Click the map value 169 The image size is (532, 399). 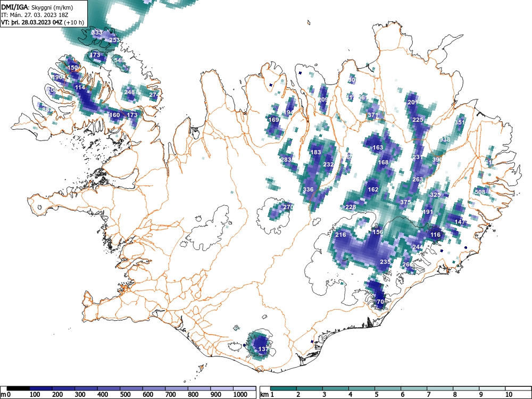click(273, 119)
